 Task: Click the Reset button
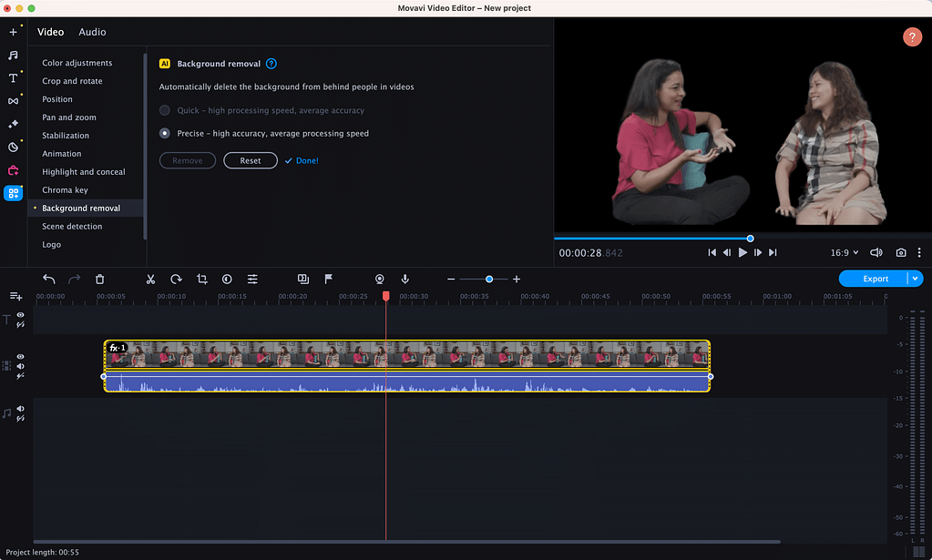pyautogui.click(x=251, y=160)
